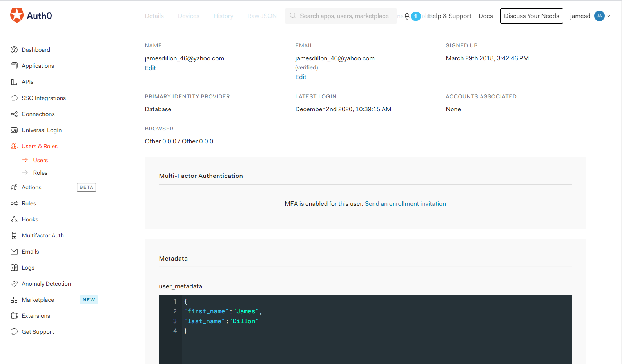Click the notifications bell icon
622x364 pixels.
[407, 16]
